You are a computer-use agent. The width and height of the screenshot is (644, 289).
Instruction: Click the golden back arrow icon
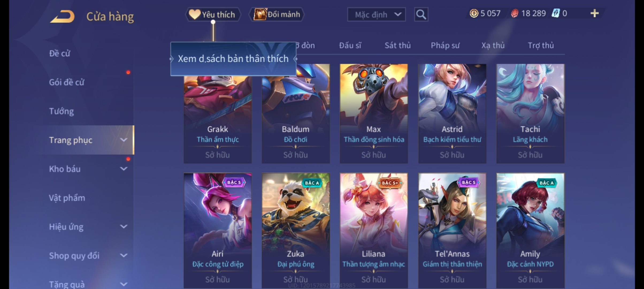pos(62,17)
